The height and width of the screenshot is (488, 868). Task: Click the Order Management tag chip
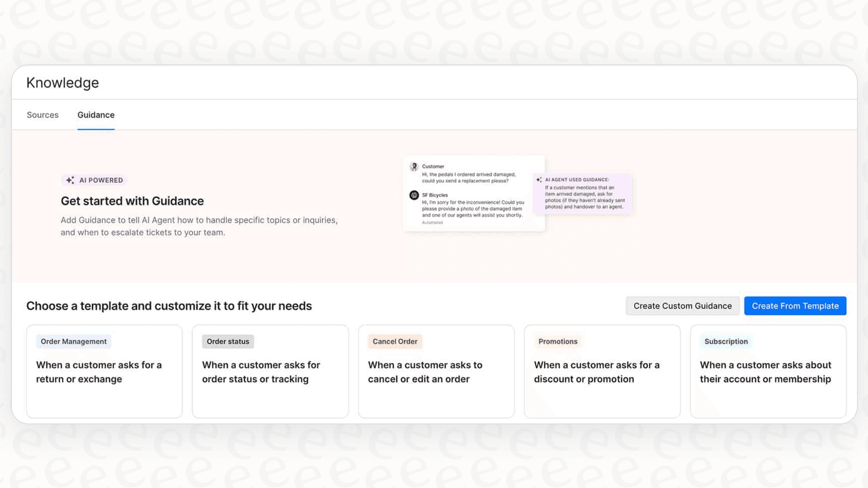pos(73,341)
